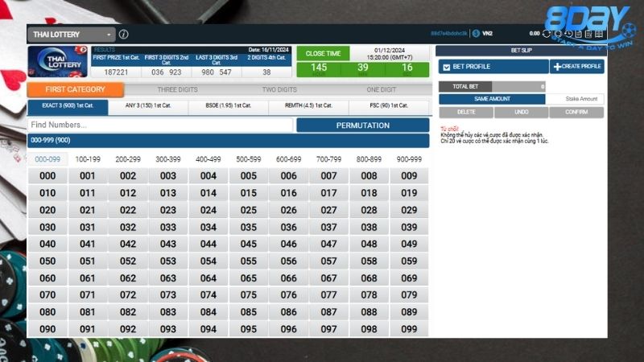This screenshot has height=362, width=644.
Task: Open the lottery info icon
Action: (x=124, y=35)
